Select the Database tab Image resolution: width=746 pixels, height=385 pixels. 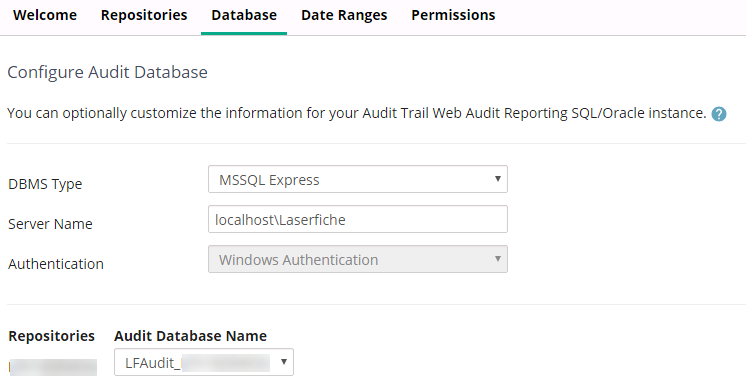244,15
